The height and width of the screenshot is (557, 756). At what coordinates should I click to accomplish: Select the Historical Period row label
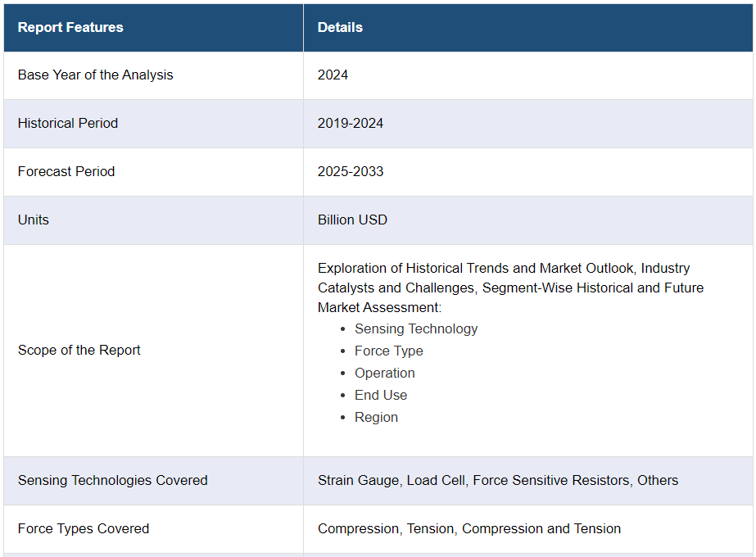point(68,124)
